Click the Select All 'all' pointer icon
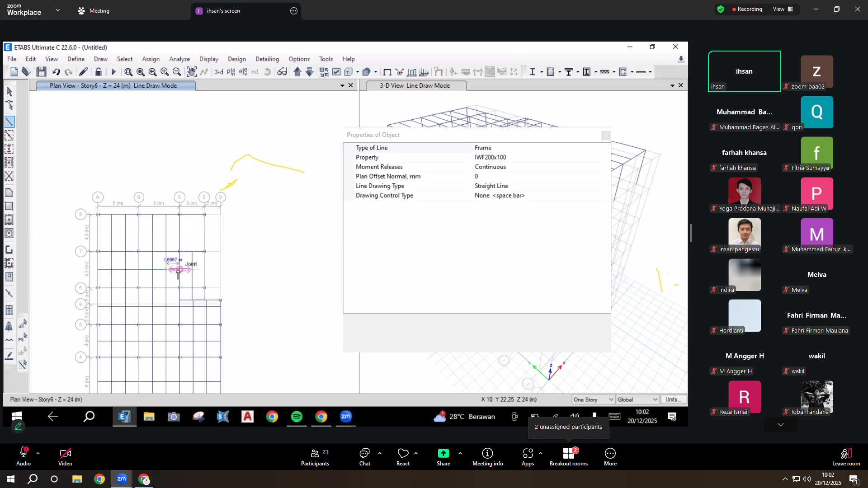Viewport: 868px width, 488px height. coord(22,324)
